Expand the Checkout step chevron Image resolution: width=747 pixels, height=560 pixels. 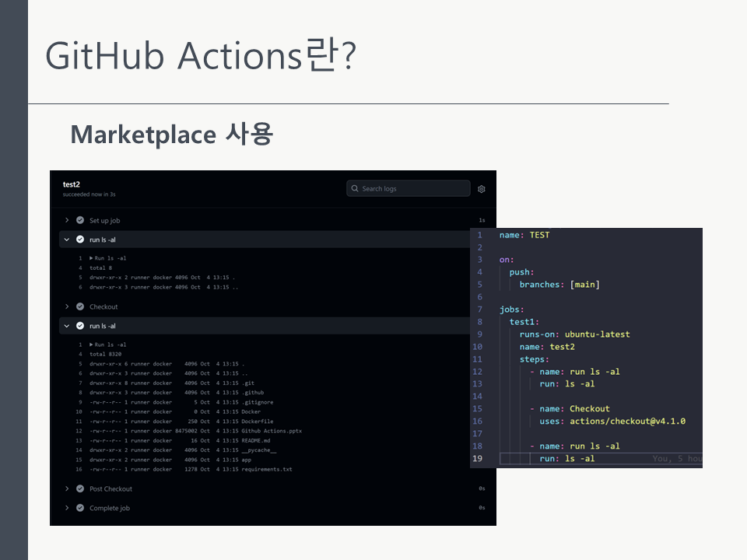point(67,306)
